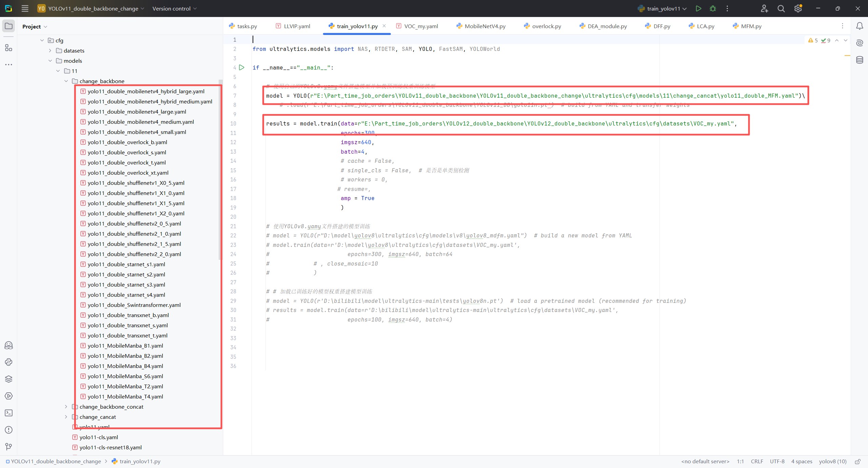This screenshot has height=468, width=868.
Task: Expand the datasets folder in project tree
Action: pos(50,51)
